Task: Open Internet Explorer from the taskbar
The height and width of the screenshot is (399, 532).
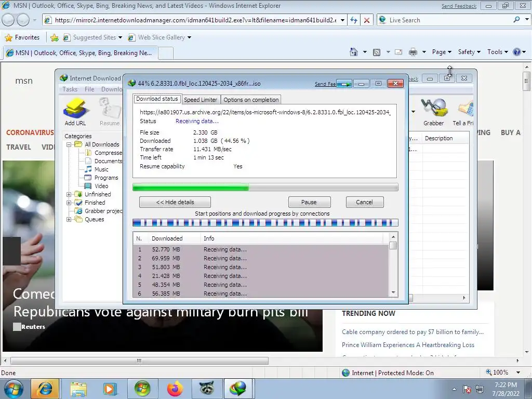Action: click(45, 389)
